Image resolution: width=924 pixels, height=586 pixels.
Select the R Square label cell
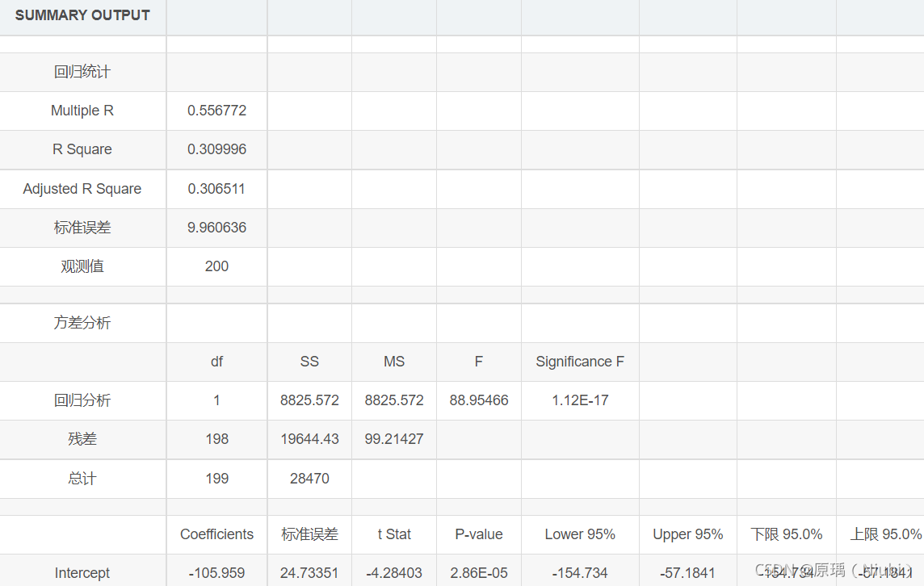[x=82, y=149]
